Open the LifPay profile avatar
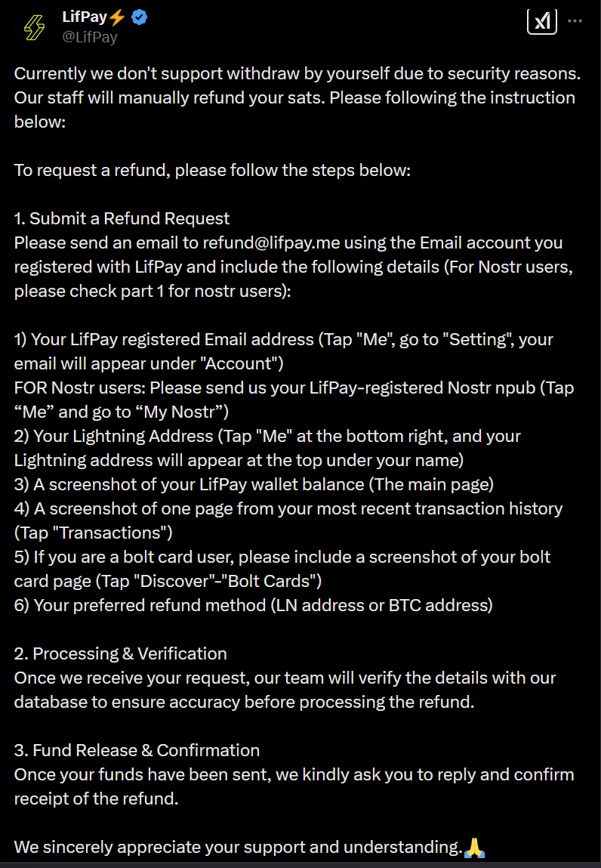The height and width of the screenshot is (868, 601). point(34,26)
